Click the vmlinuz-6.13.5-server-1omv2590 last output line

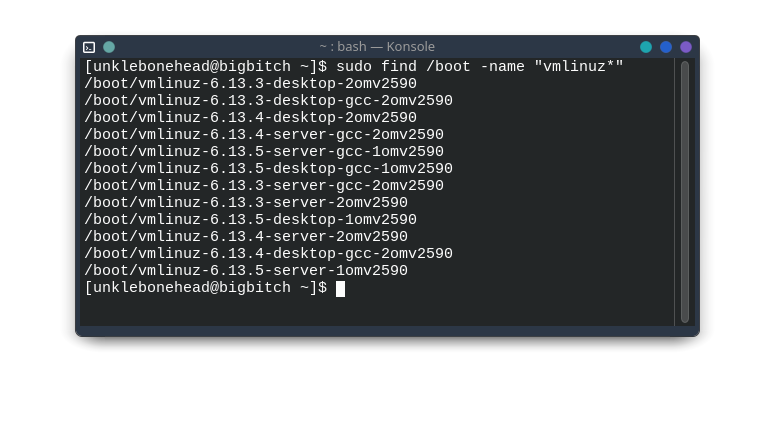click(x=246, y=271)
